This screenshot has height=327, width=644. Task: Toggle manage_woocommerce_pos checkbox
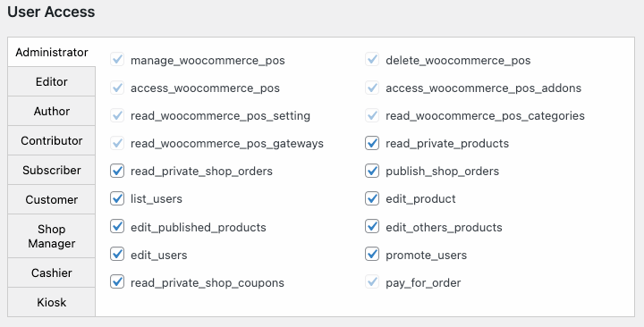click(117, 60)
